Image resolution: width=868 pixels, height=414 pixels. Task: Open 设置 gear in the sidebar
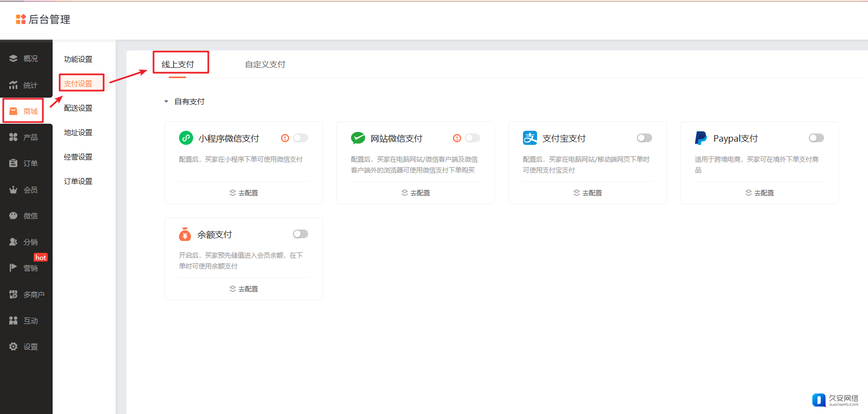[x=24, y=347]
